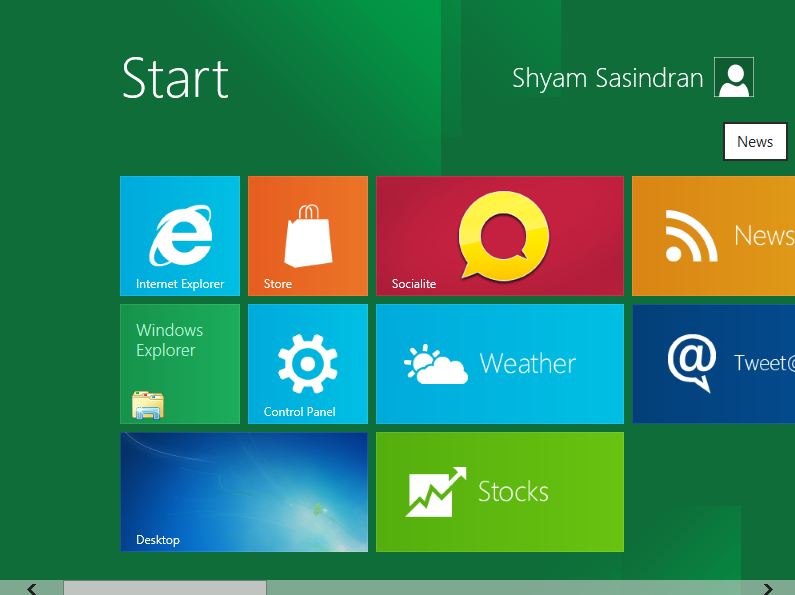Click the Weather sun-and-cloud icon

(436, 364)
